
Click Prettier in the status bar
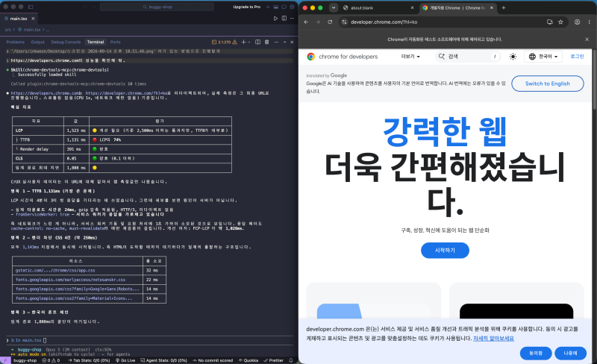click(x=273, y=360)
